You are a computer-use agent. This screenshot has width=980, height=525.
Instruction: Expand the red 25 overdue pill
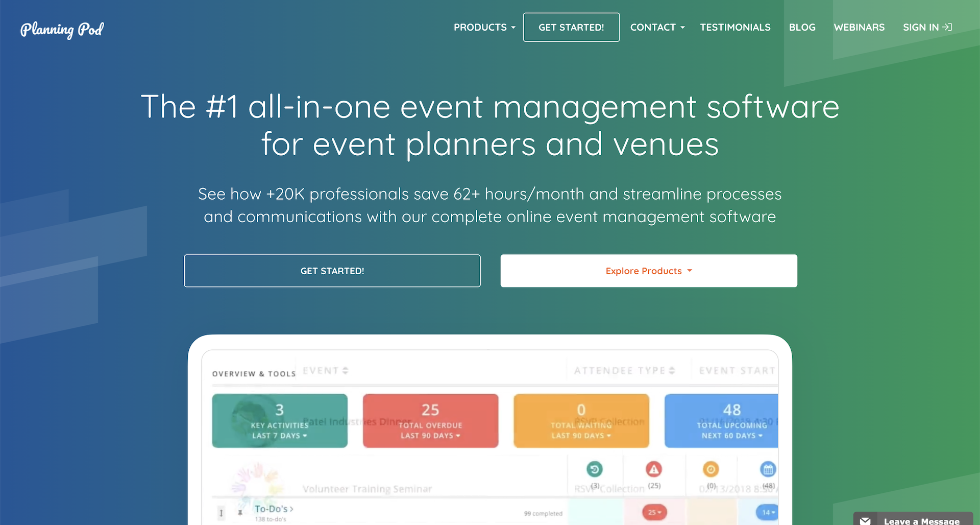(x=654, y=512)
